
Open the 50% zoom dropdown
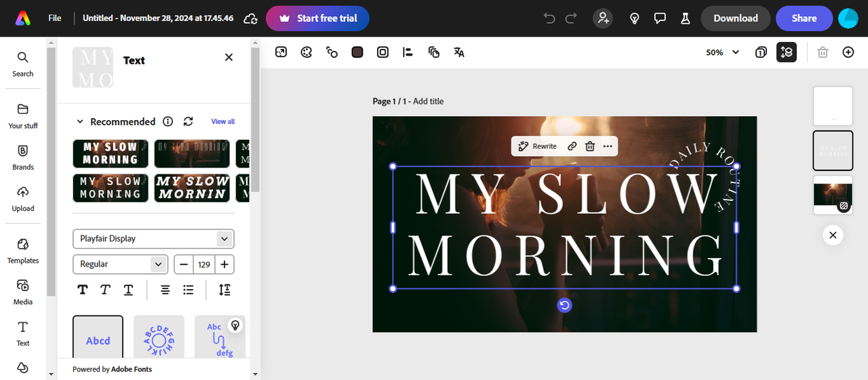point(723,52)
